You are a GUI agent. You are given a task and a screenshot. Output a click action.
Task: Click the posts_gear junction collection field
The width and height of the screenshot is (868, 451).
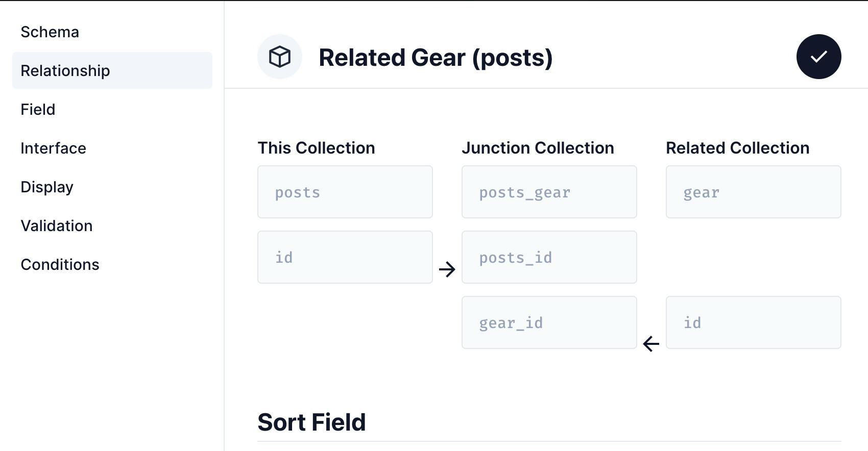549,192
